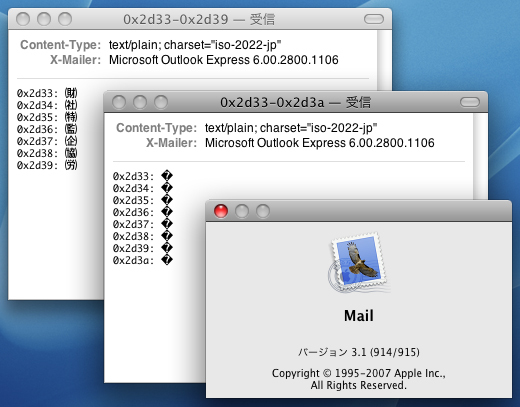The image size is (520, 407).
Task: Click 0x2d34 replacement character line in 0x2d3a window
Action: tap(143, 188)
